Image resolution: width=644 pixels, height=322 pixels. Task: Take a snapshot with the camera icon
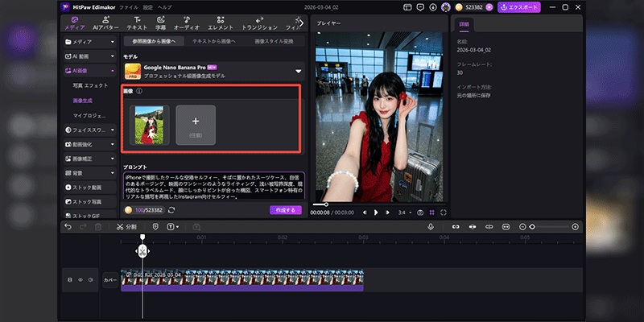tap(420, 213)
